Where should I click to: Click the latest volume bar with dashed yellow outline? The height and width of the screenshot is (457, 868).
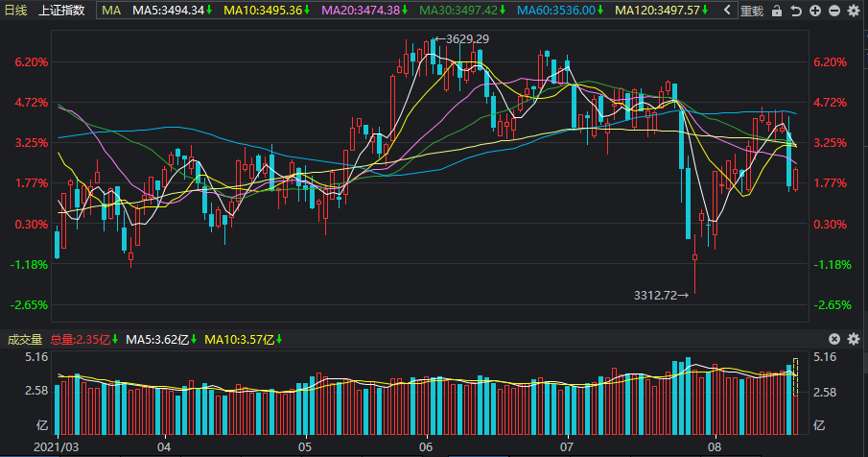[795, 397]
